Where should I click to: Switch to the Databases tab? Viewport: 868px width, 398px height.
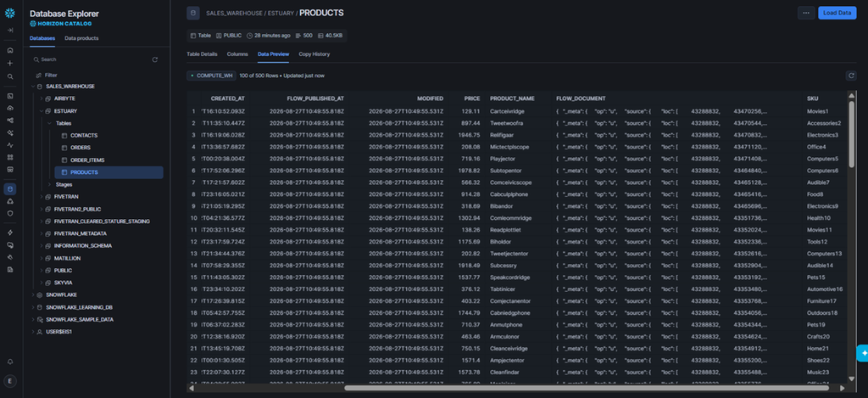(42, 38)
